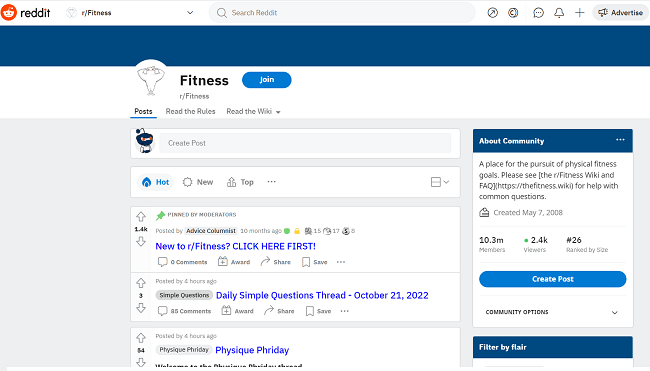Sort posts by Top
Screen dimensions: 650x371
240,182
